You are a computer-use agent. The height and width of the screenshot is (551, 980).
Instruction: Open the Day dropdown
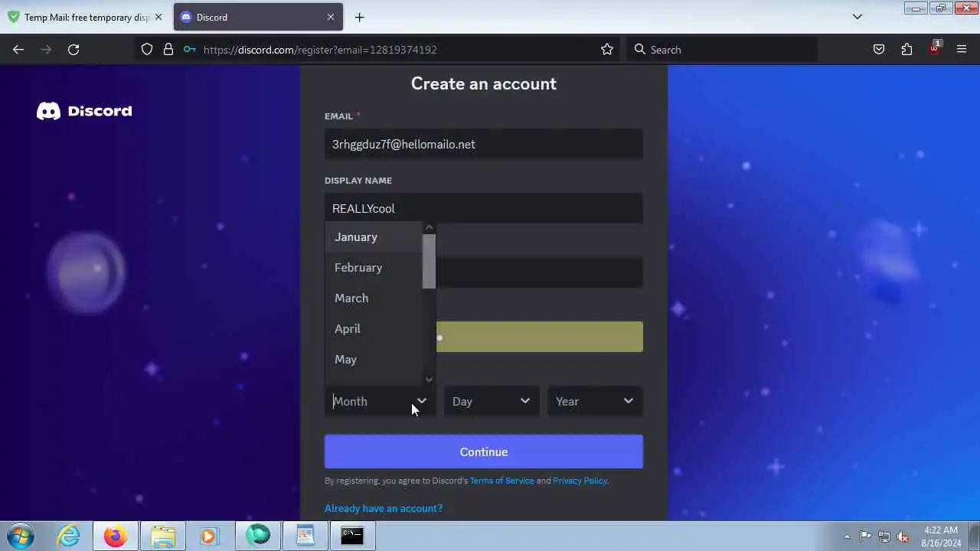click(x=492, y=401)
